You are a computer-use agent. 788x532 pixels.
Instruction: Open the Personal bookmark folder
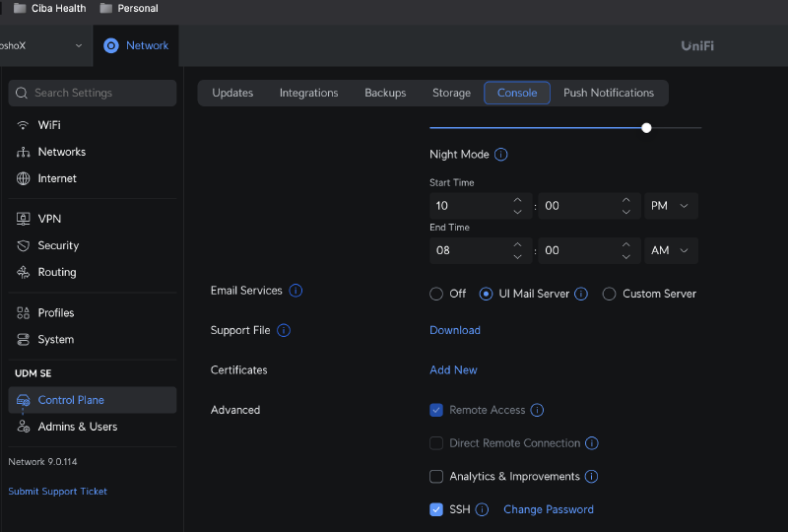coord(129,9)
